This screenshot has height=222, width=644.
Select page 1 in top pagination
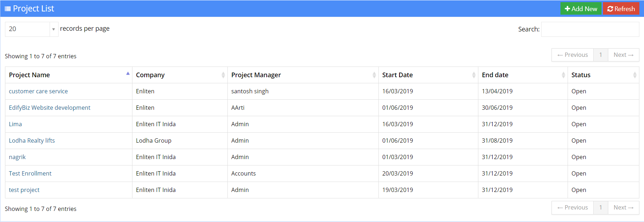click(x=600, y=55)
